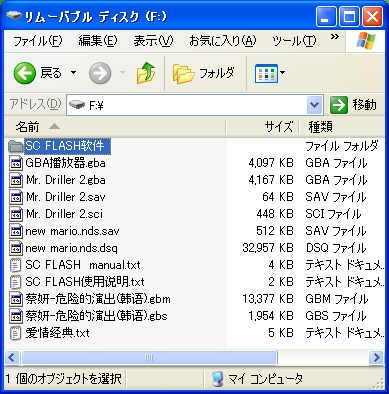
Task: Click the SC FLASH软件 folder icon
Action: 15,146
